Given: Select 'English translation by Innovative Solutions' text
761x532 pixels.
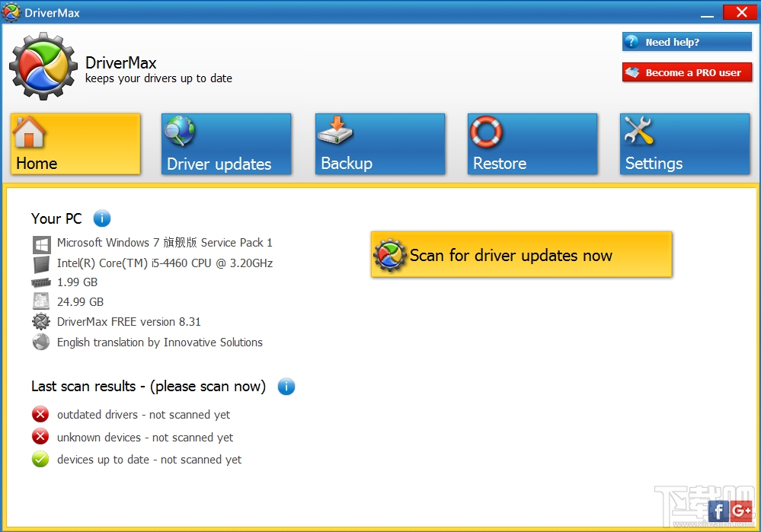Looking at the screenshot, I should pos(160,342).
